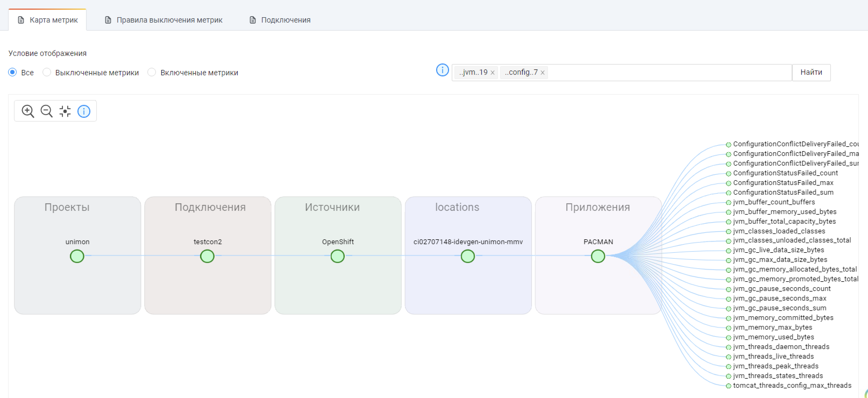This screenshot has height=398, width=868.
Task: Collapse the unimon project node
Action: click(77, 257)
